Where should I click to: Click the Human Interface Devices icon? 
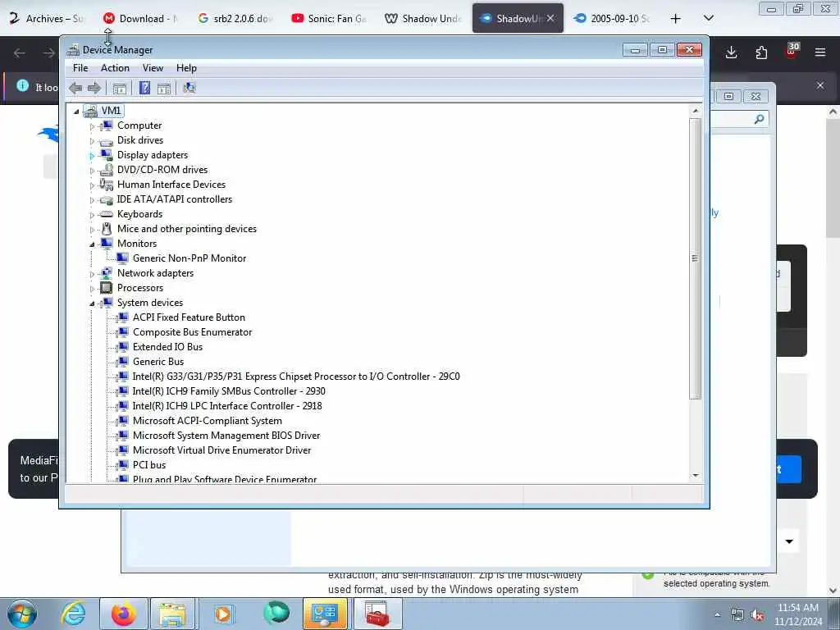click(x=107, y=185)
